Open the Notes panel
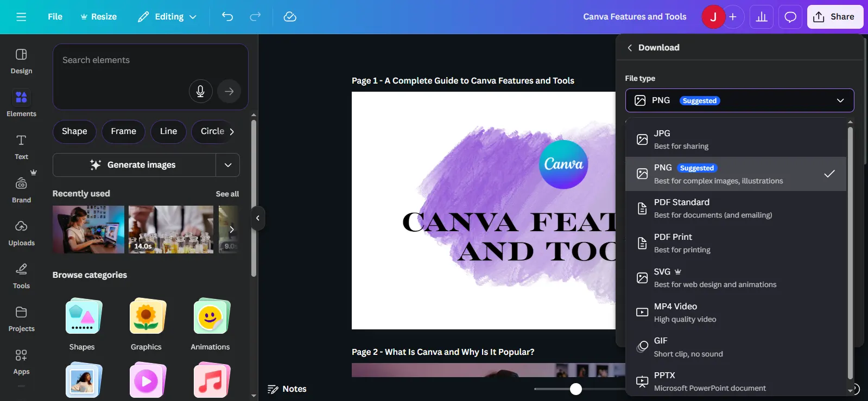This screenshot has height=401, width=868. (287, 389)
